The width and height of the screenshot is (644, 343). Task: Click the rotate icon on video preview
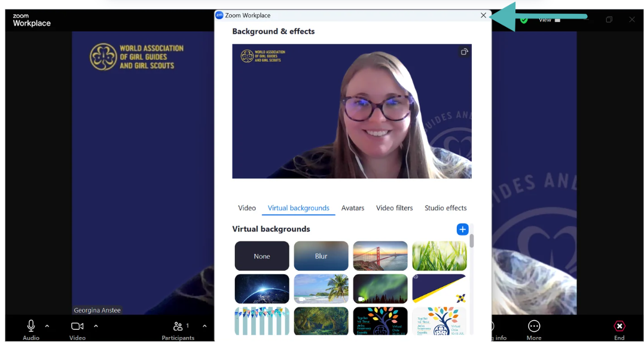463,52
